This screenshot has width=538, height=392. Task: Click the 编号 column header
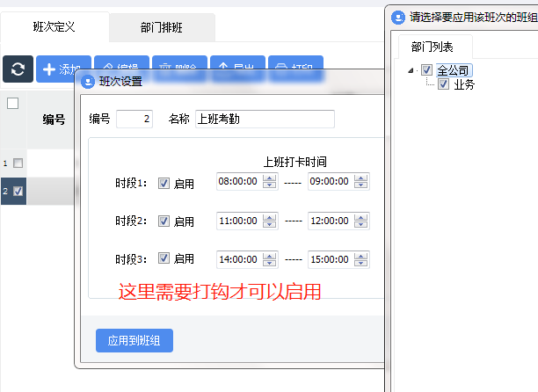coord(55,120)
